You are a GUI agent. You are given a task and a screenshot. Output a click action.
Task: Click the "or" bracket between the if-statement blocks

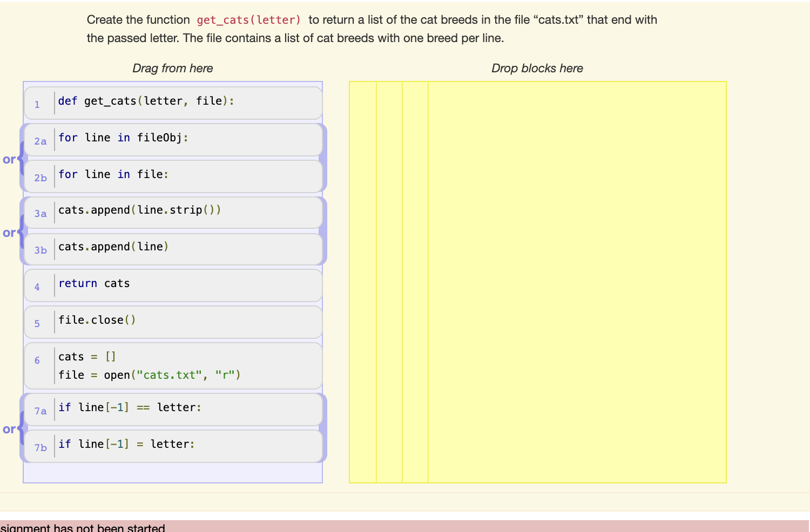point(10,429)
